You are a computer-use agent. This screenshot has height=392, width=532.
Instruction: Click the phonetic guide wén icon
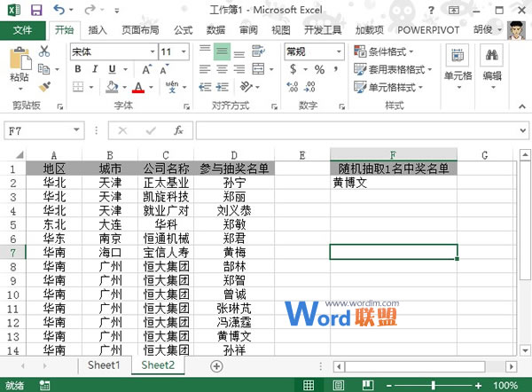[x=172, y=87]
